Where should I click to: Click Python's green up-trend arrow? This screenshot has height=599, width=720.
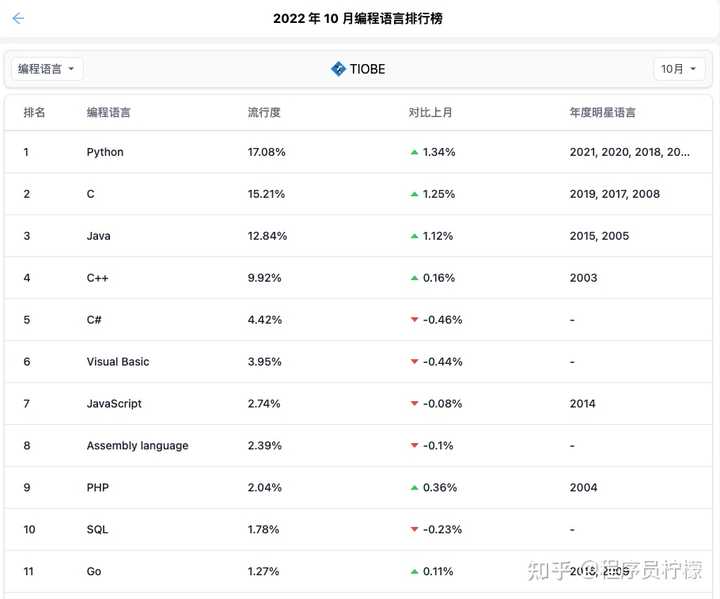click(414, 152)
